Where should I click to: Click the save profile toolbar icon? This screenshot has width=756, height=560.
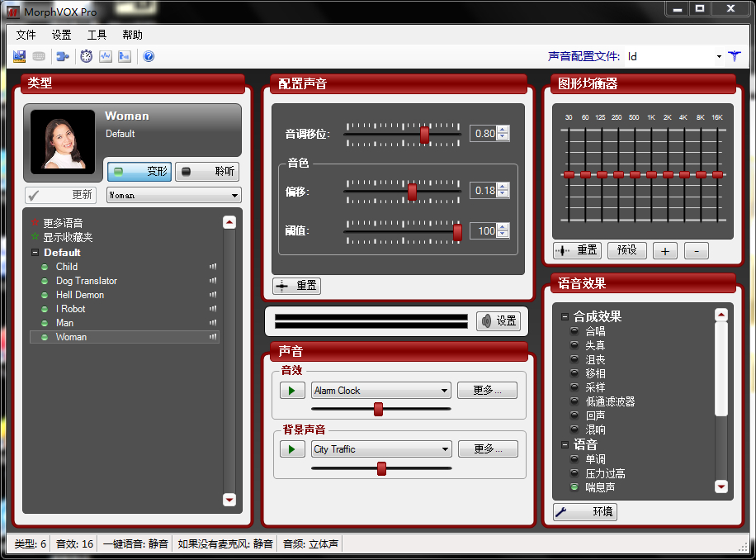pos(19,56)
